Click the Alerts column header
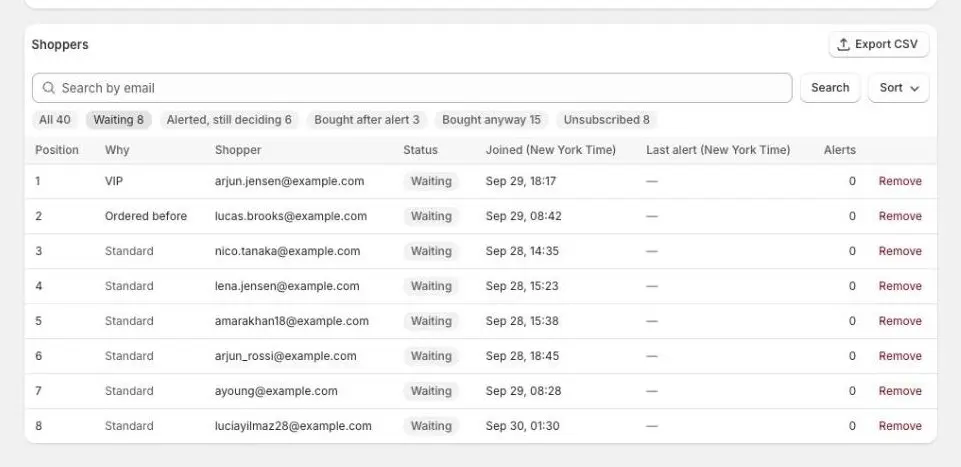This screenshot has width=961, height=467. 840,150
